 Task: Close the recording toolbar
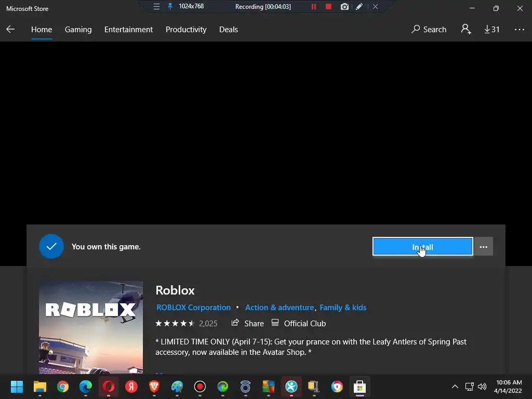tap(375, 6)
